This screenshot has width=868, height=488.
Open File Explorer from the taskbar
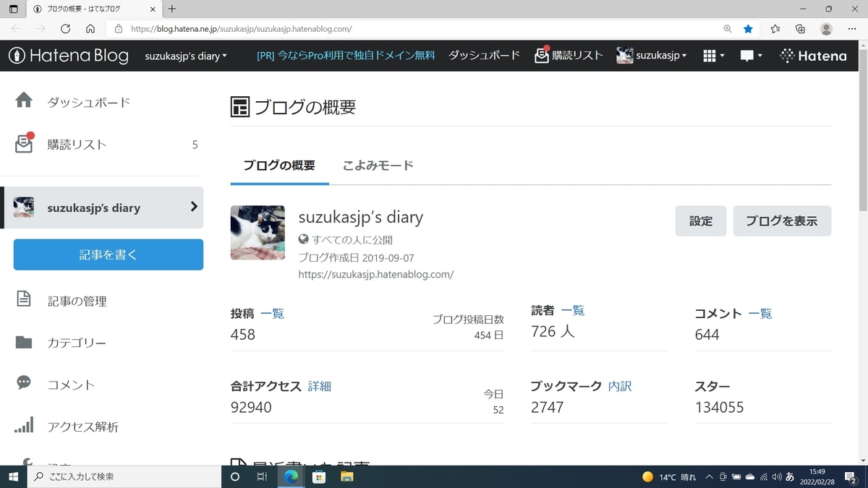[346, 476]
